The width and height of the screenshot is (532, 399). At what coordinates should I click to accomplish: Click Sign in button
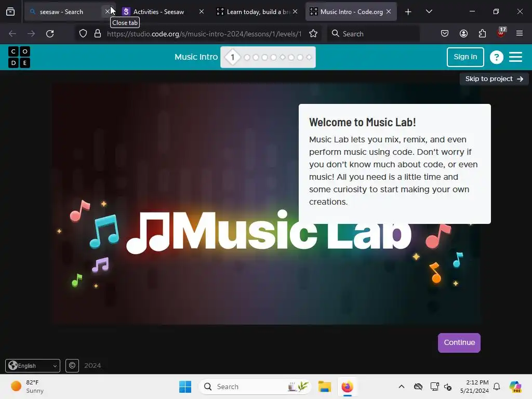tap(465, 57)
